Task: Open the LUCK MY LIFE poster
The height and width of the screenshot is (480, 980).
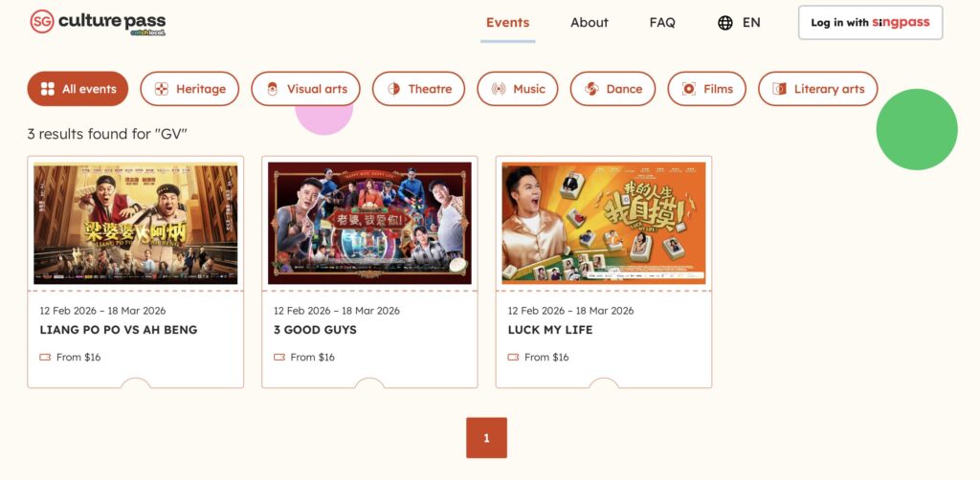Action: tap(604, 224)
